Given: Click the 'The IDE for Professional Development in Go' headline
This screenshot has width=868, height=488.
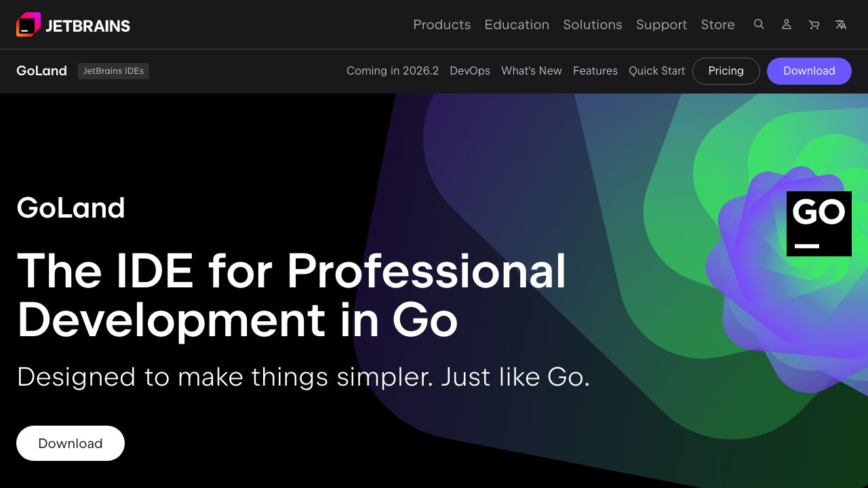Looking at the screenshot, I should (292, 296).
